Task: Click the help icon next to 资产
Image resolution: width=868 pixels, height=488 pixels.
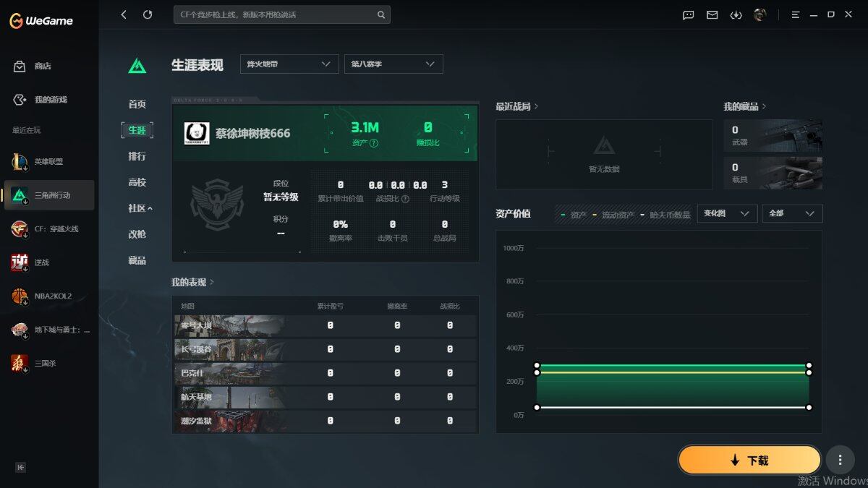Action: (x=374, y=143)
